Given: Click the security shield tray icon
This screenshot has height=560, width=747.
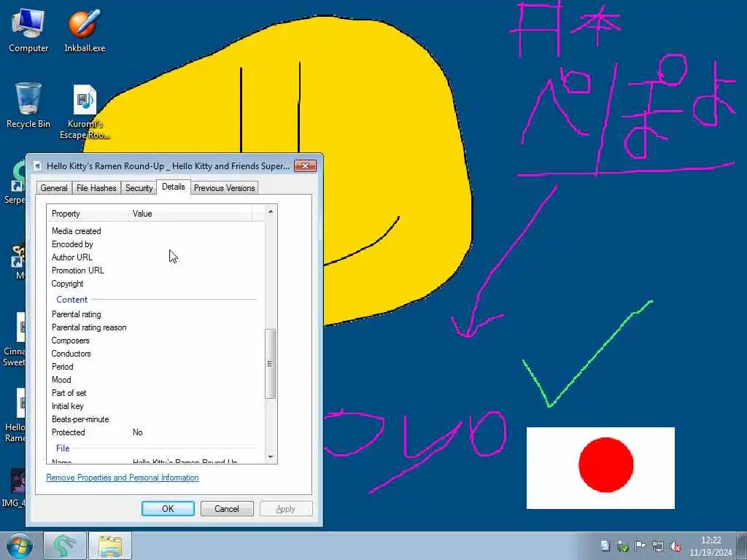Looking at the screenshot, I should point(623,546).
